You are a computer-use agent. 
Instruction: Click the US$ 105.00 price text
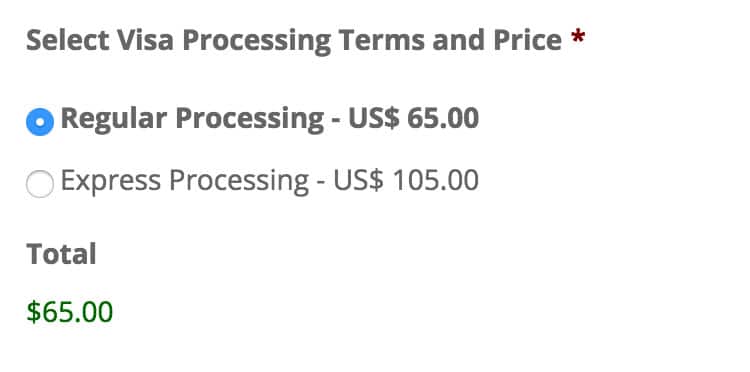pyautogui.click(x=406, y=180)
